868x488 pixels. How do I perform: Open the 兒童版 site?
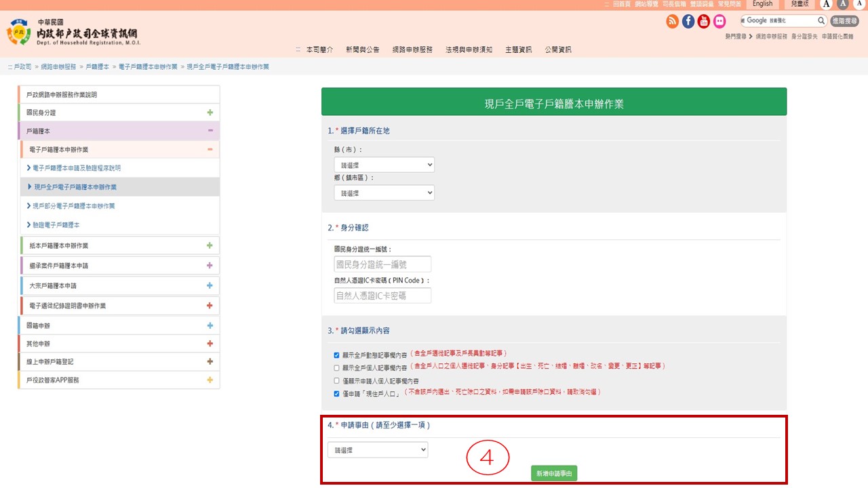pos(800,4)
